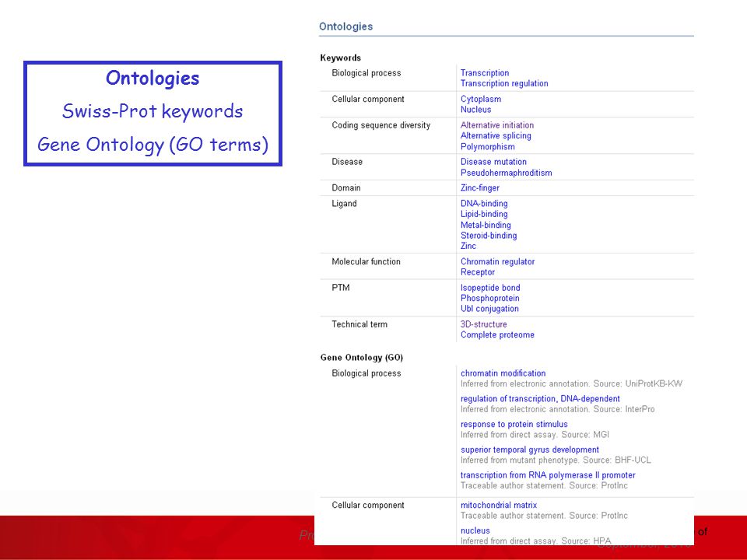Click regulation of transcription, DNA-dependent
The width and height of the screenshot is (747, 560).
[x=540, y=399]
